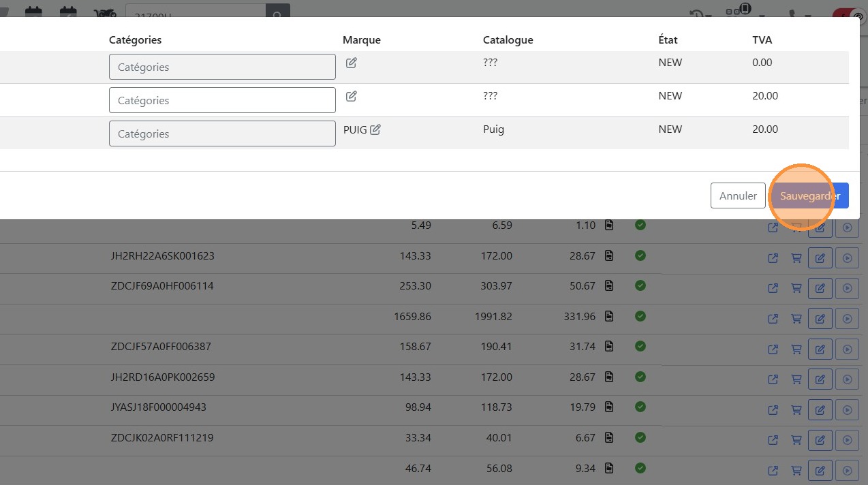Play the row JH2RH22A6SK001623
Image resolution: width=868 pixels, height=485 pixels.
[848, 258]
